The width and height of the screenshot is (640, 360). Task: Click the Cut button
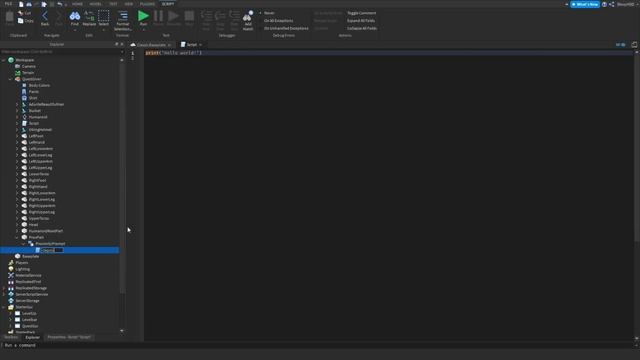[x=25, y=13]
